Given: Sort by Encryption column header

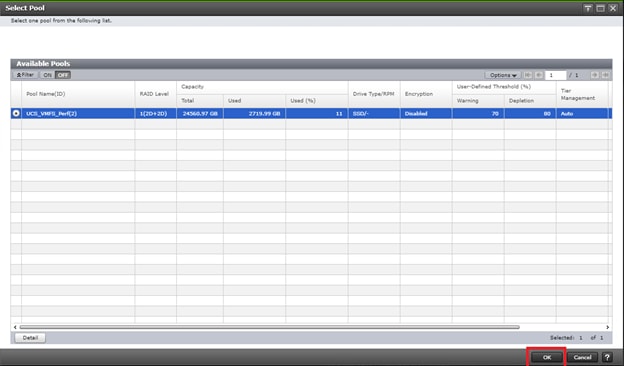Looking at the screenshot, I should [x=426, y=94].
